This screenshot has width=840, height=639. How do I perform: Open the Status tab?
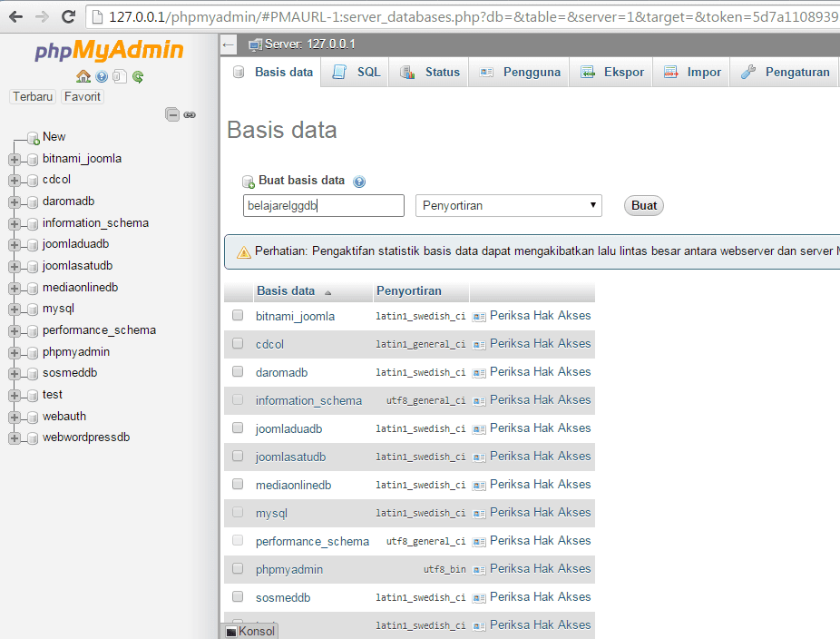[430, 73]
